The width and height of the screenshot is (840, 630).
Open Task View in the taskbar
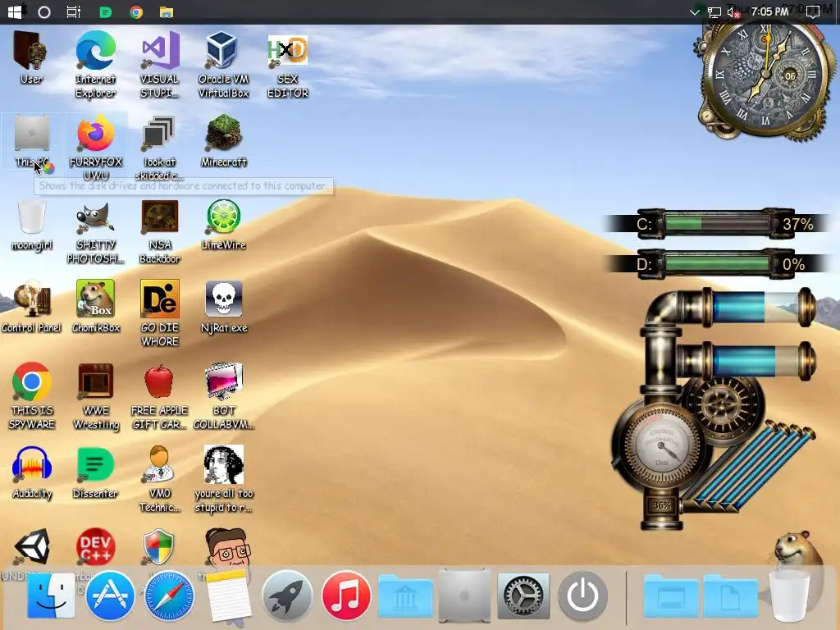(x=73, y=11)
